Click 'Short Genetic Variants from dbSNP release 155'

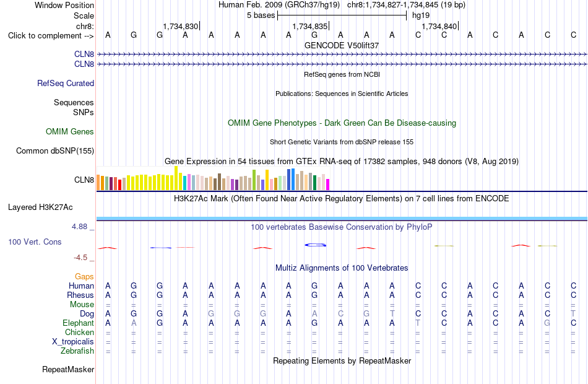tap(342, 142)
